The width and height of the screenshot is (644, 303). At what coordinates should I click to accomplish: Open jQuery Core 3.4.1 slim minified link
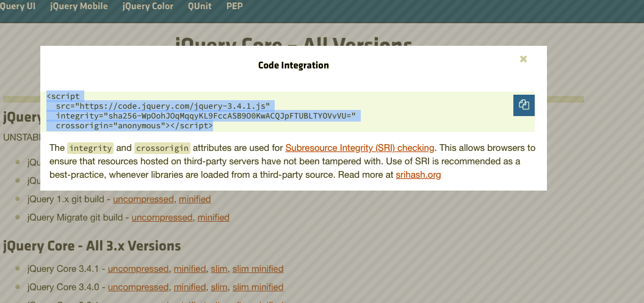click(x=258, y=269)
